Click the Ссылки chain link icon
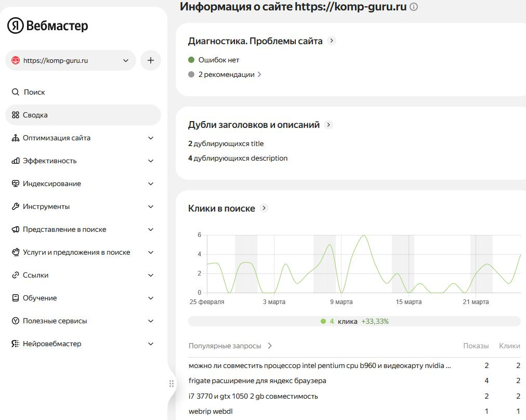Image resolution: width=526 pixels, height=420 pixels. click(16, 275)
